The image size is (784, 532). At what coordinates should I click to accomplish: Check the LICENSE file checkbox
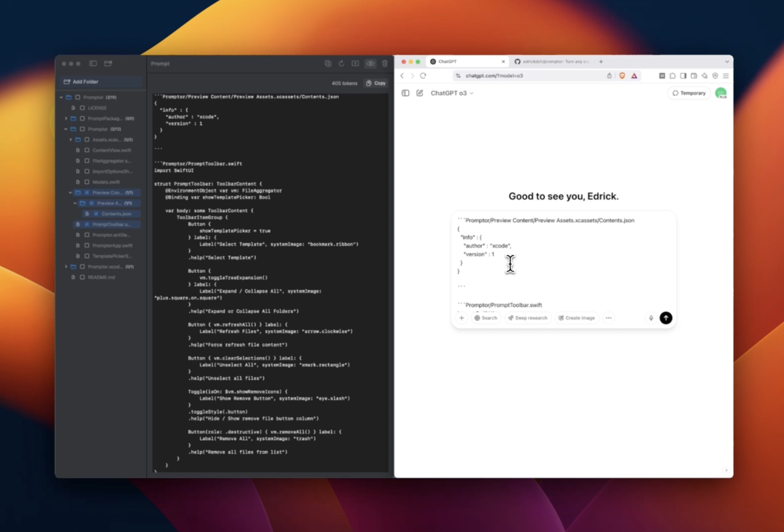pos(82,108)
